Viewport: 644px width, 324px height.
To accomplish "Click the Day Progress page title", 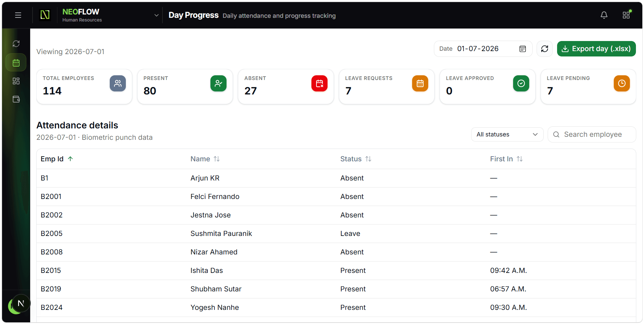I will click(193, 15).
